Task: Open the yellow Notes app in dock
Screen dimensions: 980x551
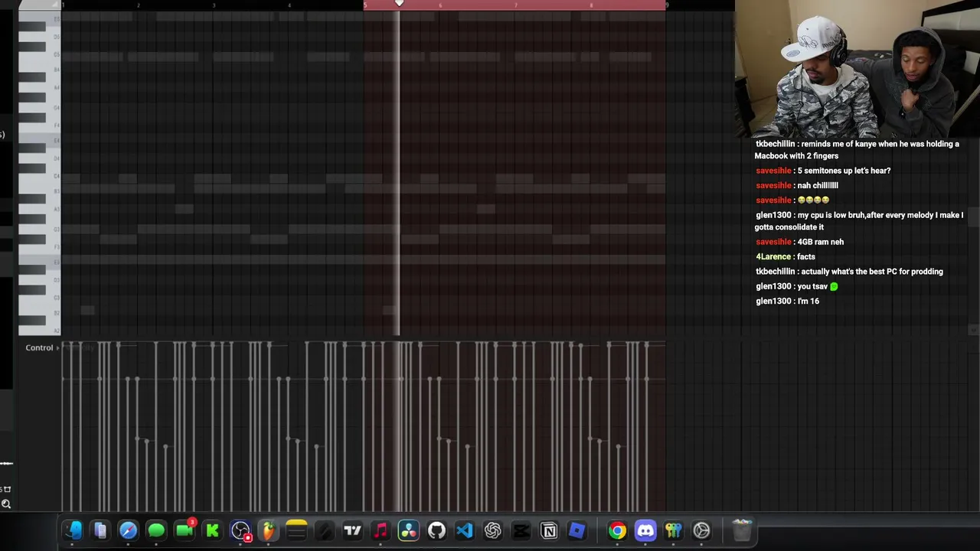Action: 296,530
